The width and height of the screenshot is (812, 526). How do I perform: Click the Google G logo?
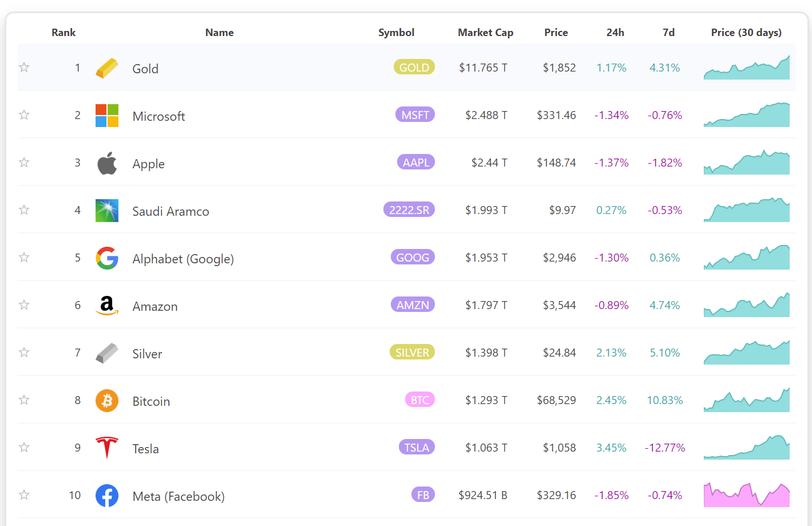coord(107,258)
